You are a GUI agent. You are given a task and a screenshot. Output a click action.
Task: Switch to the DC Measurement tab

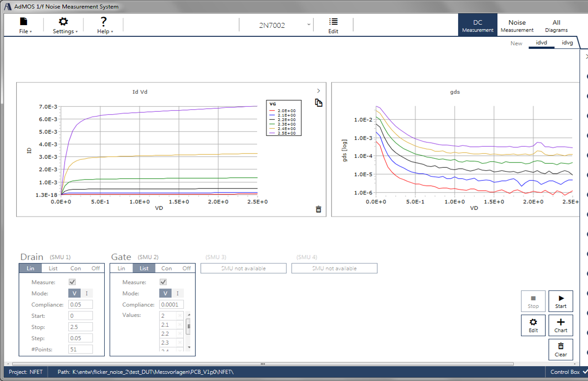pos(477,26)
